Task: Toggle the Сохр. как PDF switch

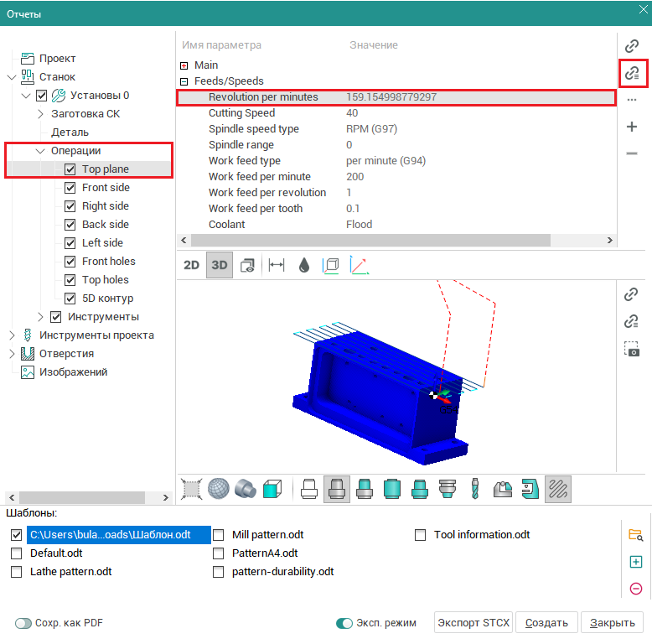Action: point(23,623)
